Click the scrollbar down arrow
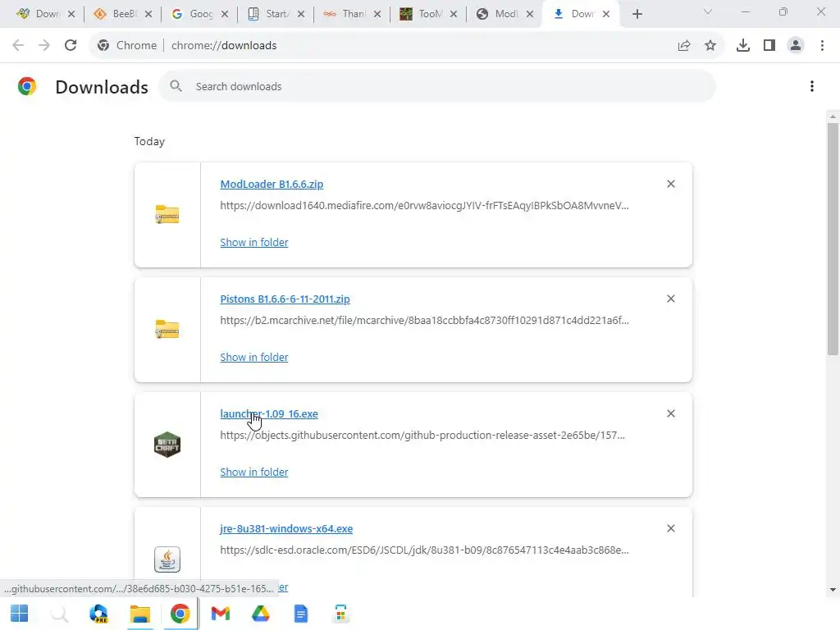 833,590
